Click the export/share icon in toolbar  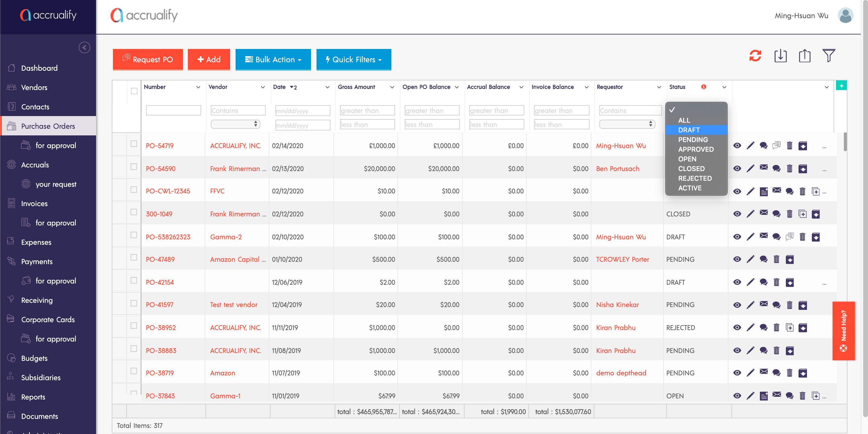tap(804, 56)
